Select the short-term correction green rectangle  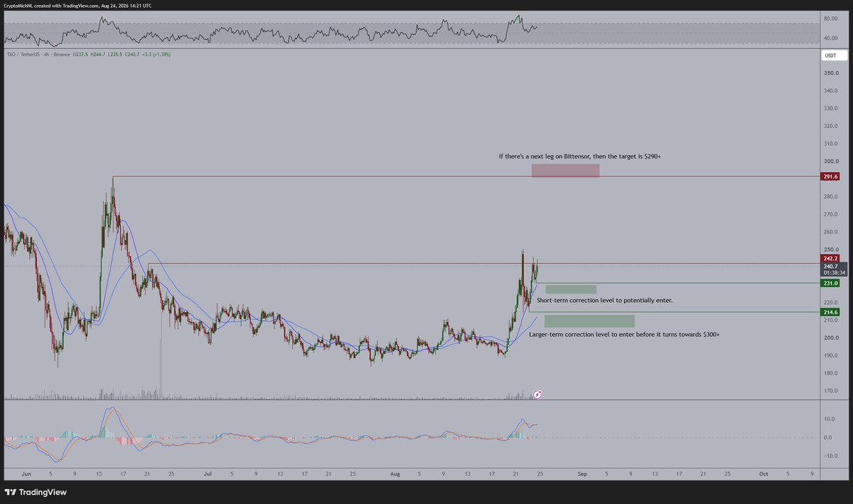tap(571, 289)
